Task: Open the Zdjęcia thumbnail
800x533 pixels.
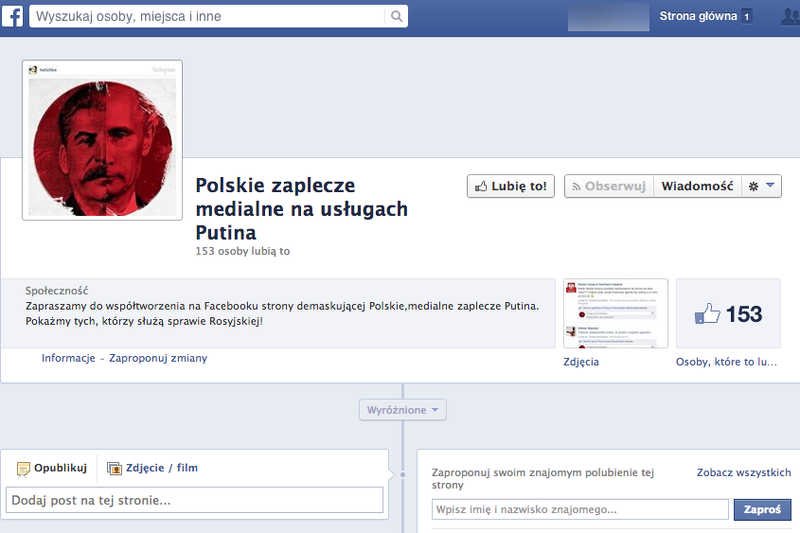Action: click(615, 314)
